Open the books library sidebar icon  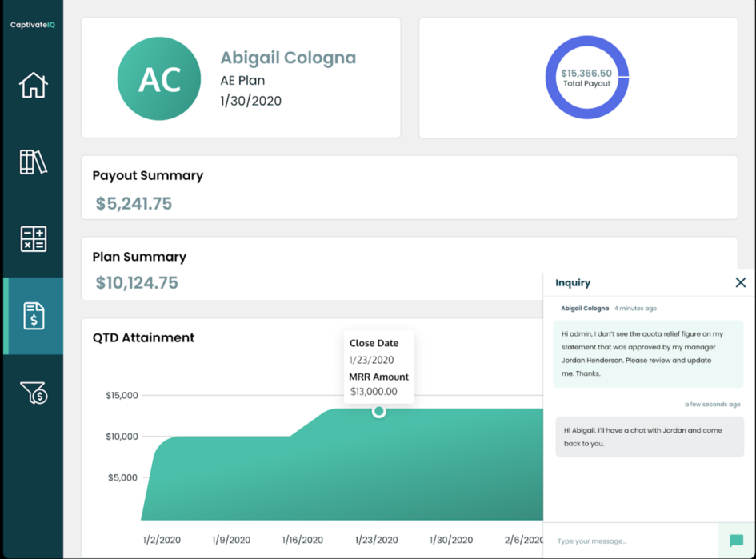(x=33, y=162)
